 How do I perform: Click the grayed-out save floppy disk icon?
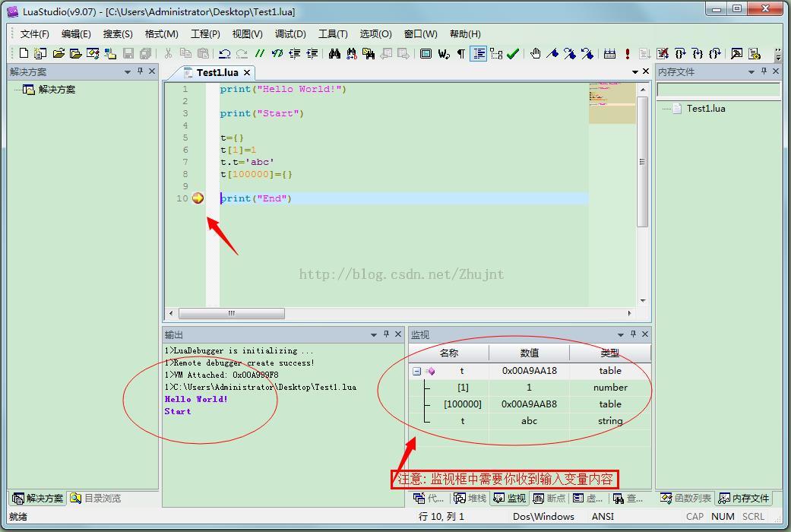128,53
